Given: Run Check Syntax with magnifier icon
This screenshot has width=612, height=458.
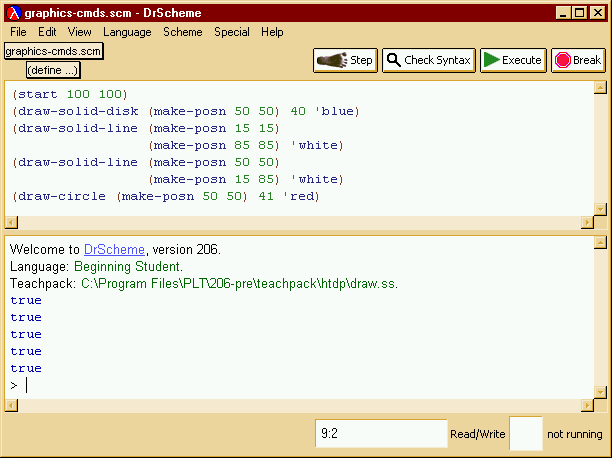Looking at the screenshot, I should pyautogui.click(x=429, y=61).
